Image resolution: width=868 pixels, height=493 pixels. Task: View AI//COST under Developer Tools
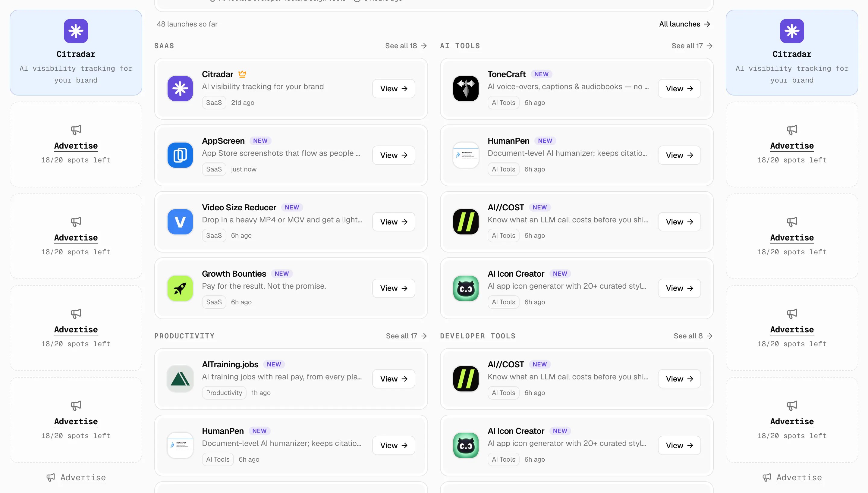679,378
